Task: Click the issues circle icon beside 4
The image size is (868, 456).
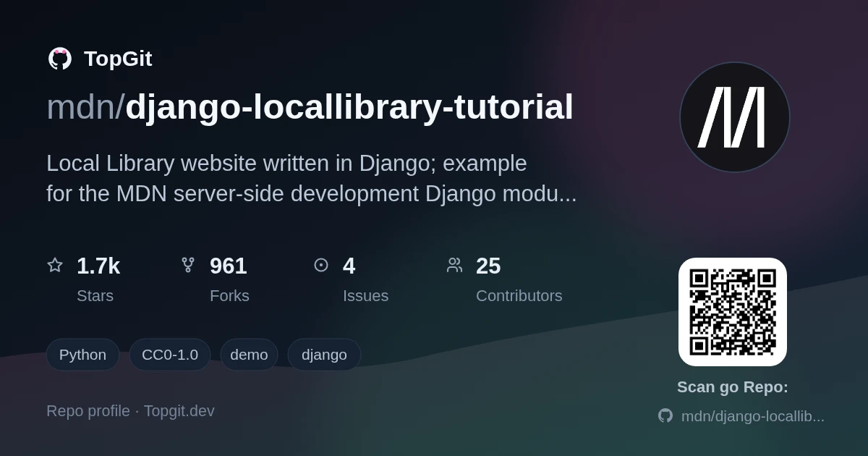Action: (321, 265)
